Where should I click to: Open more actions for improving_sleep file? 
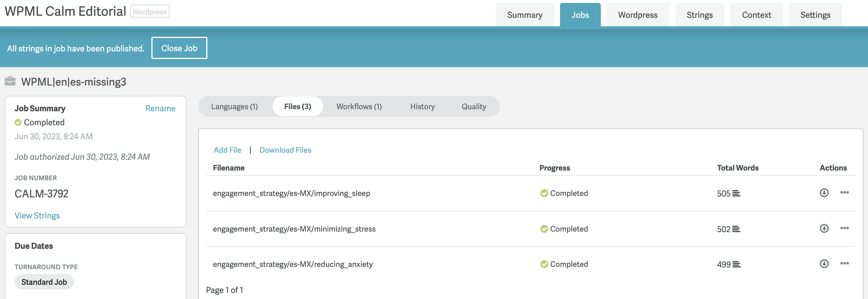(844, 192)
